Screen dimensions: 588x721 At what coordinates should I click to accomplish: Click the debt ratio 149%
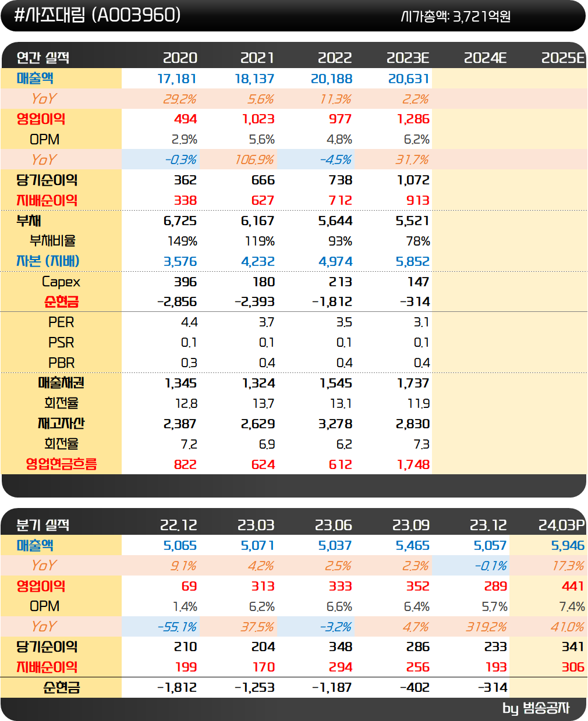point(182,241)
